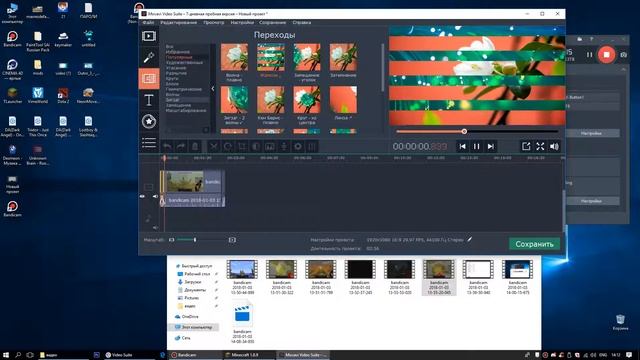Toggle video track visibility eye icon
This screenshot has height=360, width=640.
[142, 196]
